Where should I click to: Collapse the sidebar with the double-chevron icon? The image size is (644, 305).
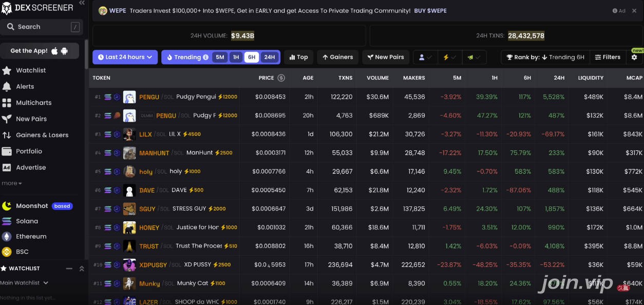[82, 3]
